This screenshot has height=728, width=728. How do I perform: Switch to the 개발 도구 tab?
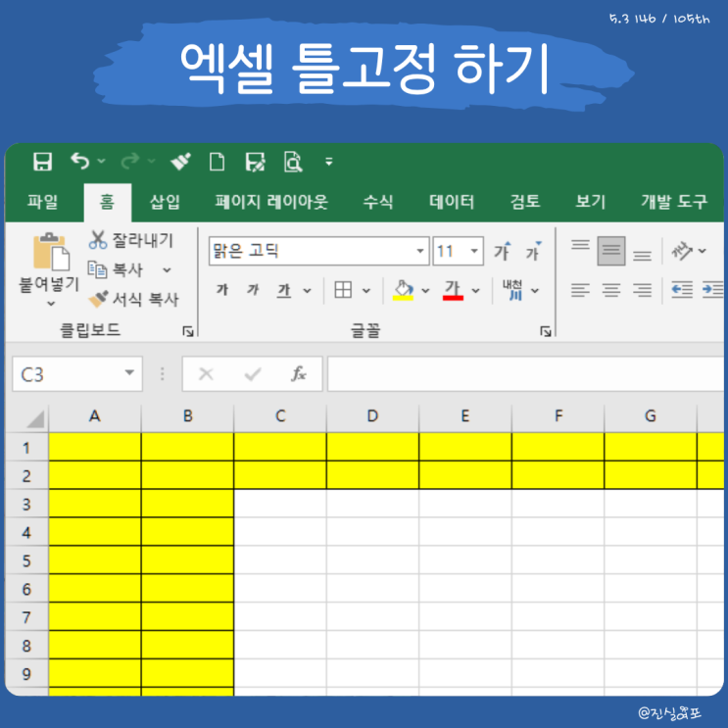(674, 202)
